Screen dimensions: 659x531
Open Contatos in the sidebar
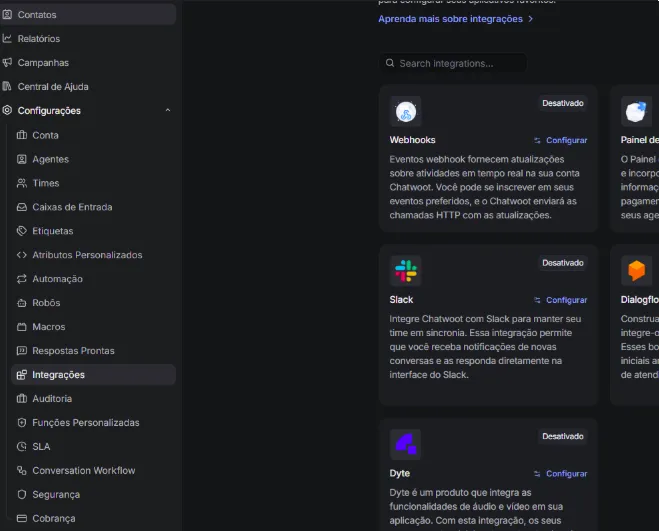tap(87, 15)
